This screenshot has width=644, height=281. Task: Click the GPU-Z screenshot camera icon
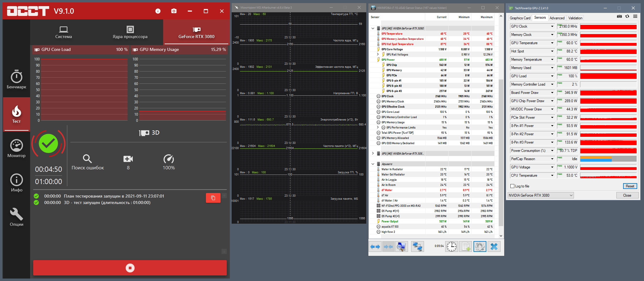click(x=619, y=17)
